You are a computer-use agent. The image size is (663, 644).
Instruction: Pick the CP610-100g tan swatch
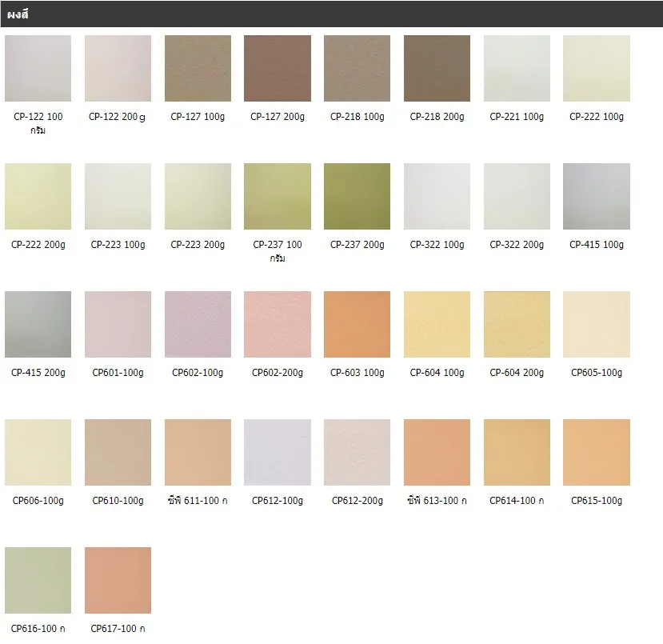118,453
